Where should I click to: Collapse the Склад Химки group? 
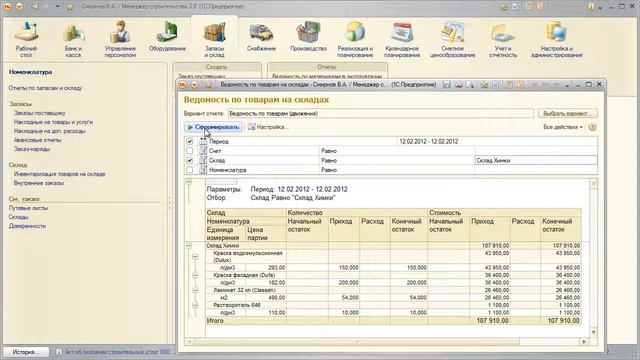click(x=189, y=246)
